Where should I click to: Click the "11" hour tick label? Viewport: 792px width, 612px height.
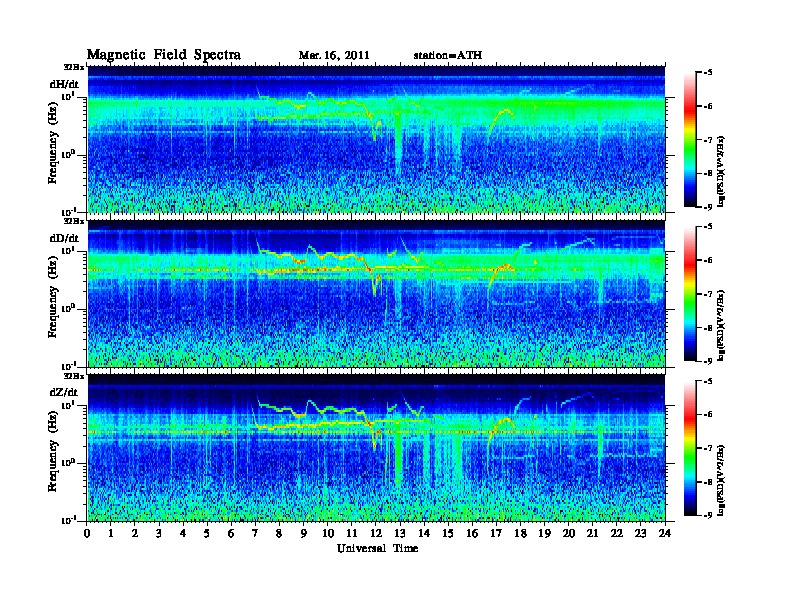352,533
